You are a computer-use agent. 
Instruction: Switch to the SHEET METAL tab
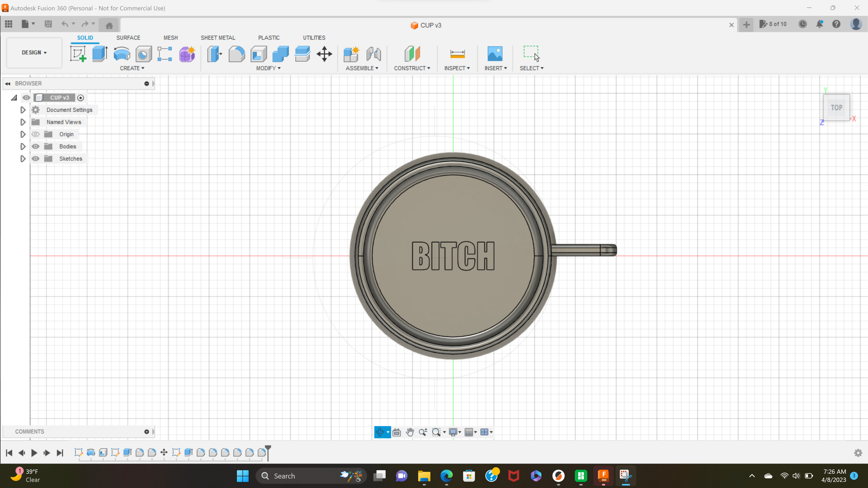(218, 38)
